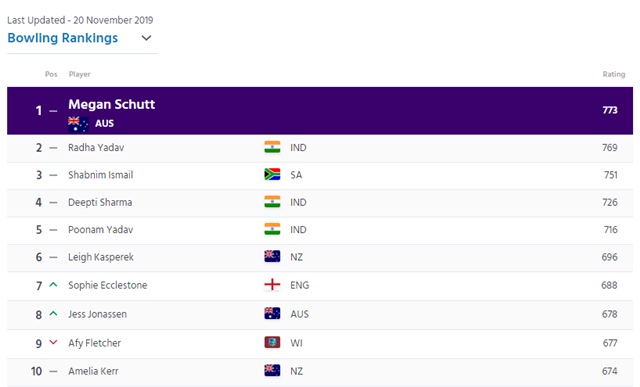Viewport: 640px width, 387px height.
Task: Expand the Bowling Rankings dropdown chevron
Action: click(146, 38)
